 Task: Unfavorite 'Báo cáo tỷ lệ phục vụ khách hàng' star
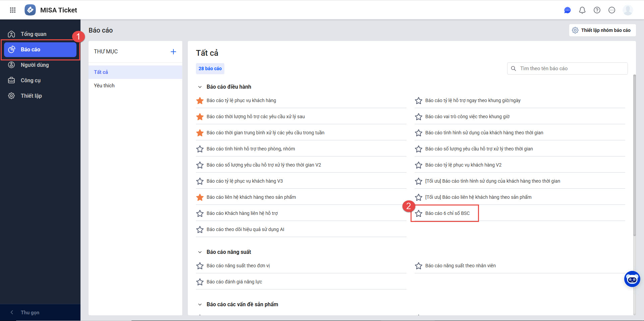click(200, 101)
